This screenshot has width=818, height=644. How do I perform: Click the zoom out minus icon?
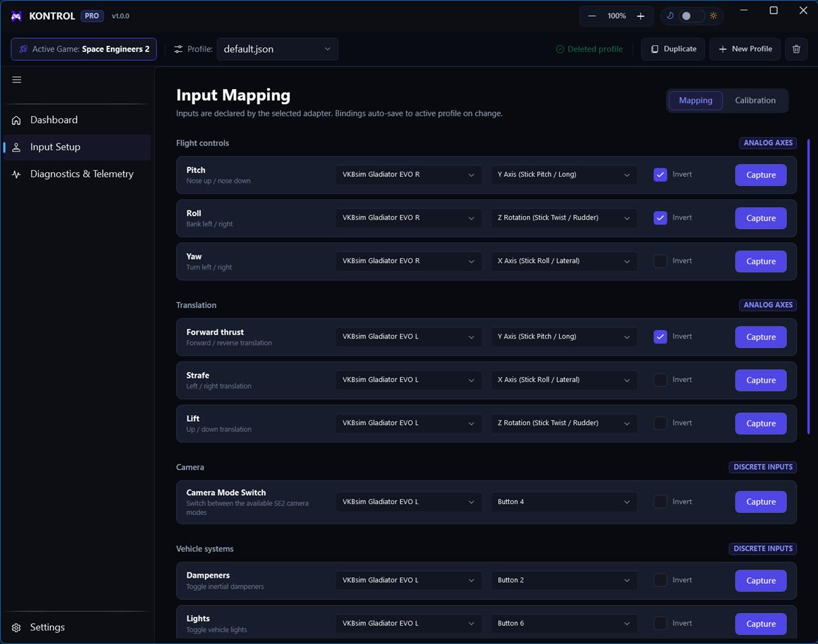[x=592, y=16]
